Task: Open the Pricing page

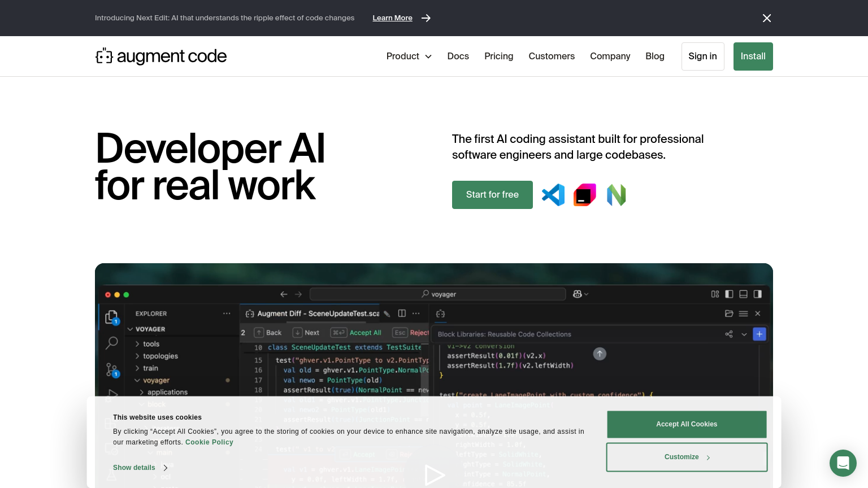Action: 498,56
